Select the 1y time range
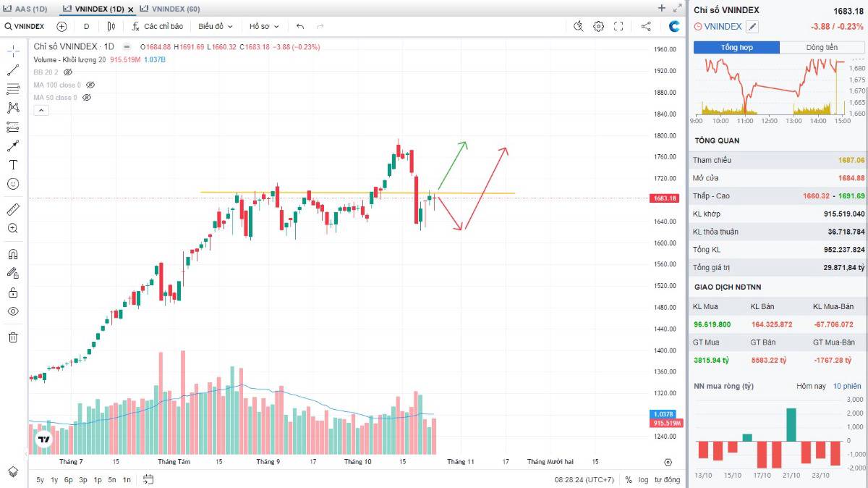 54,479
